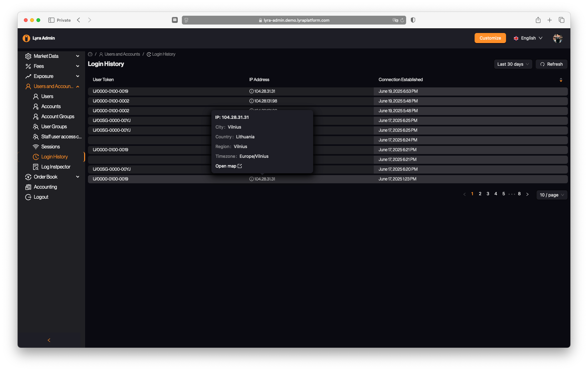Open Sessions in the sidebar
Viewport: 588px width, 371px height.
[x=50, y=147]
